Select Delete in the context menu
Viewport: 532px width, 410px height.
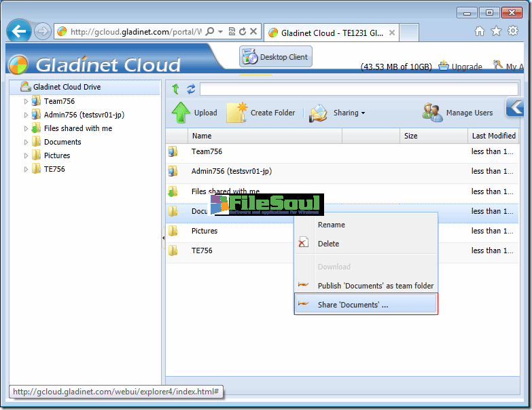point(328,244)
